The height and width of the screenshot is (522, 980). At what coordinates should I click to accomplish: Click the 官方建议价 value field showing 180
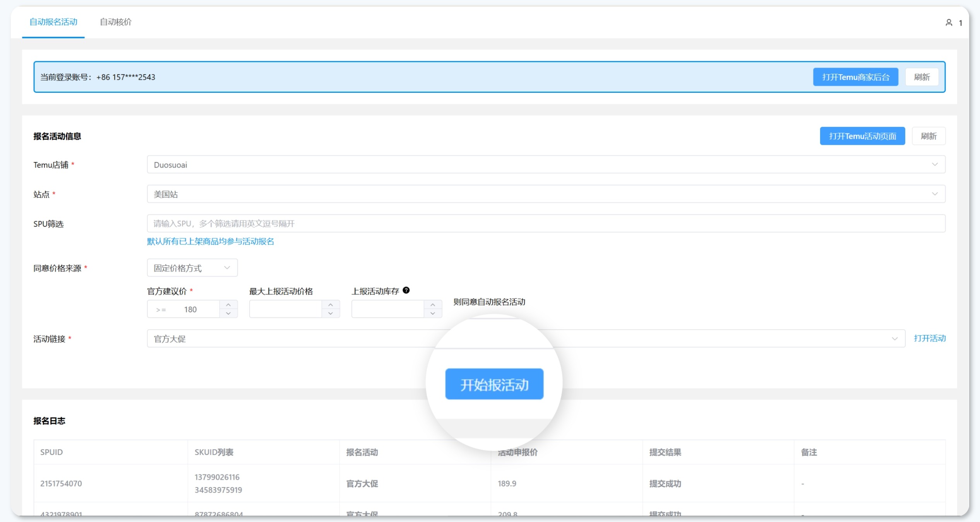(183, 309)
